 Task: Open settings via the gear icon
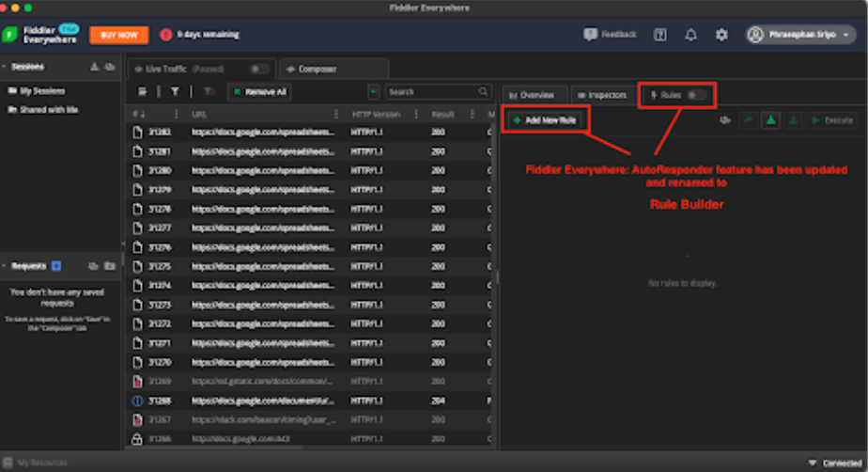[721, 35]
